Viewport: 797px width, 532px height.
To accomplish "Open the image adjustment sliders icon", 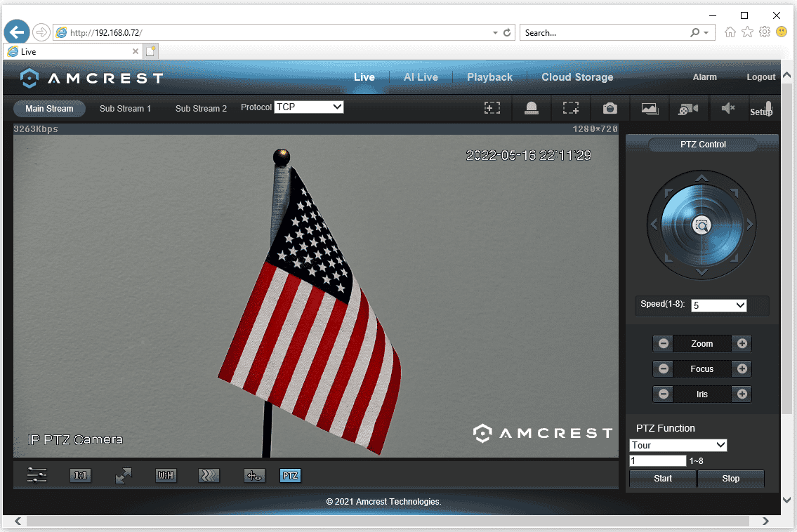I will tap(37, 475).
